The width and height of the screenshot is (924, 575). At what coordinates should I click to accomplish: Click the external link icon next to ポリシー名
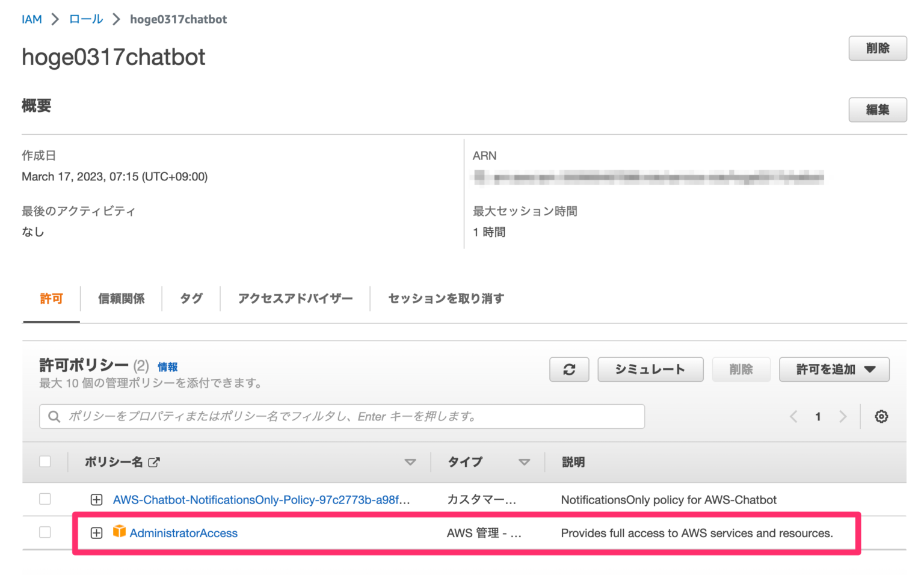click(155, 462)
